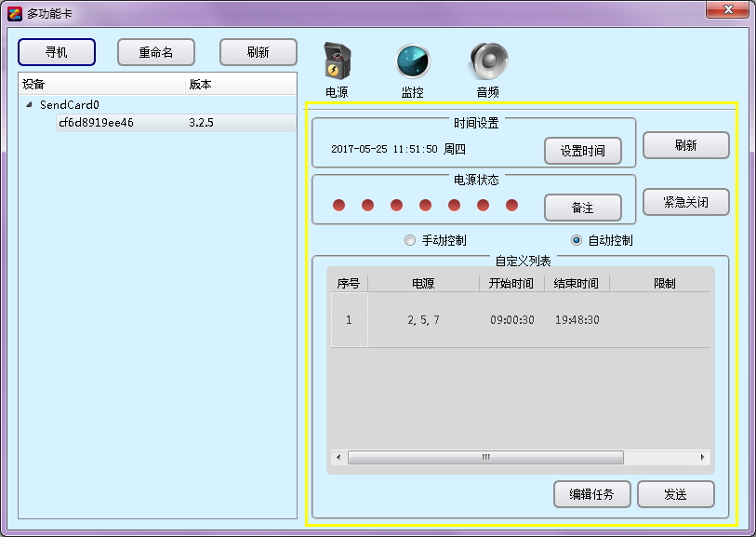Click the 紧急关闭 emergency shutdown button

685,202
